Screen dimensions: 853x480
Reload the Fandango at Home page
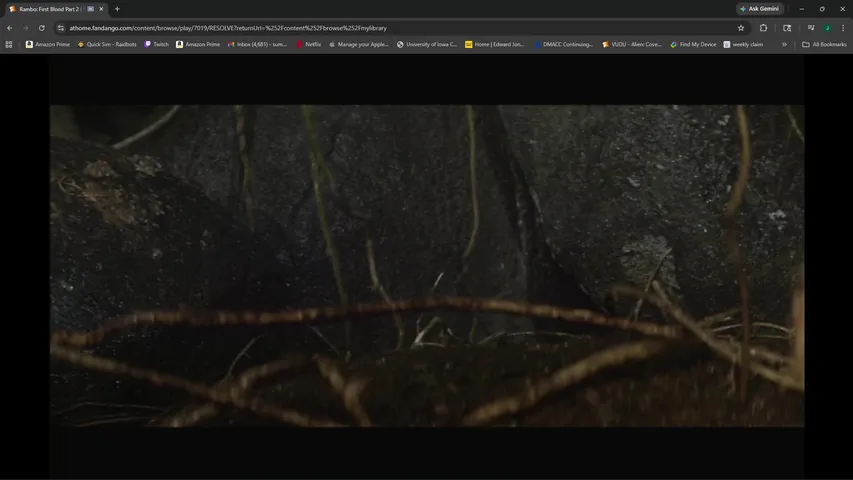click(x=41, y=28)
